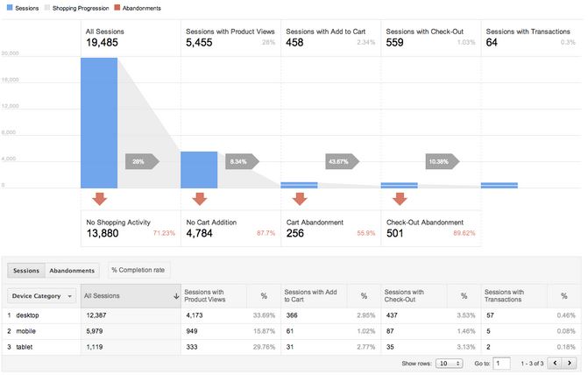Click the red arrow above No Cart Addition
Image resolution: width=588 pixels, height=375 pixels.
[199, 199]
